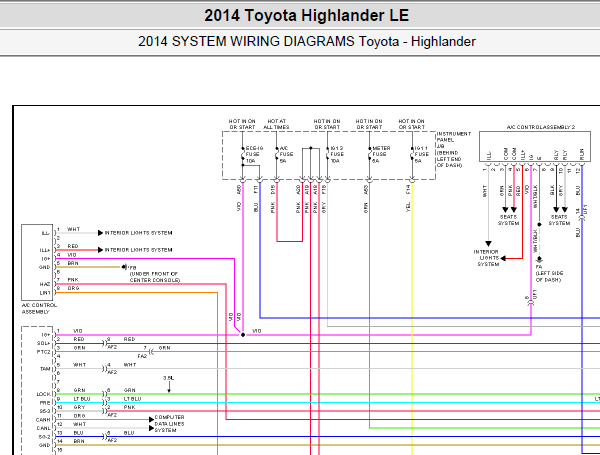Click the '3.5L' engine note
This screenshot has height=455, width=600.
168,378
